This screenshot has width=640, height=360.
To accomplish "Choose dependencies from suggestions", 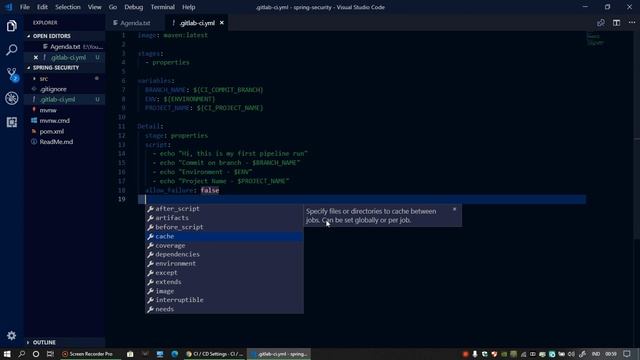I will (x=224, y=254).
